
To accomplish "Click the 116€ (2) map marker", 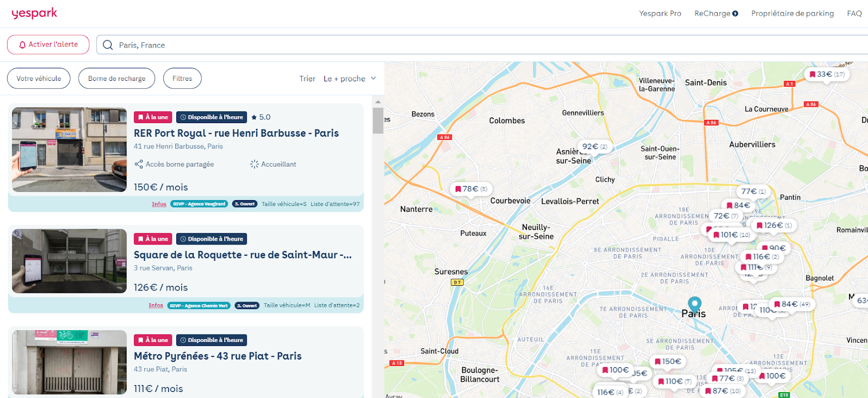I will point(762,256).
